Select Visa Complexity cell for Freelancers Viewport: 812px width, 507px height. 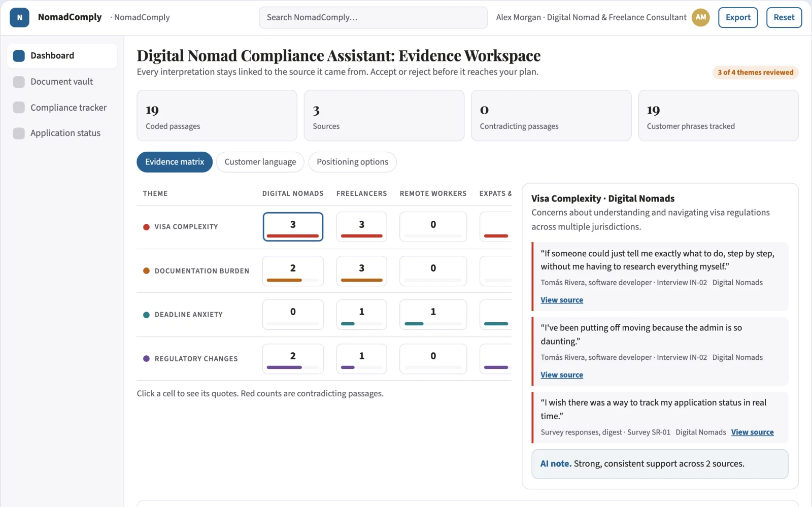(x=361, y=226)
